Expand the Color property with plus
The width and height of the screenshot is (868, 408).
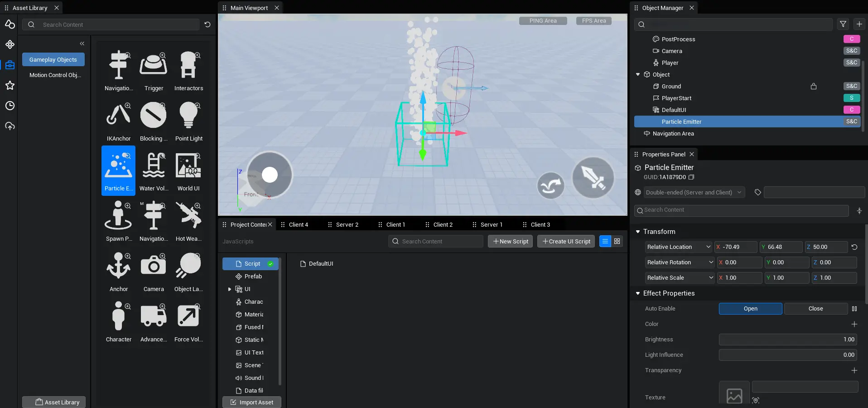coord(854,324)
